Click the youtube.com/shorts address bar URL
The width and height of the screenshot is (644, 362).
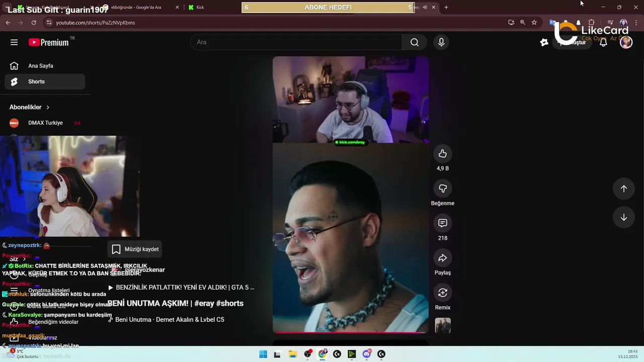tap(96, 23)
